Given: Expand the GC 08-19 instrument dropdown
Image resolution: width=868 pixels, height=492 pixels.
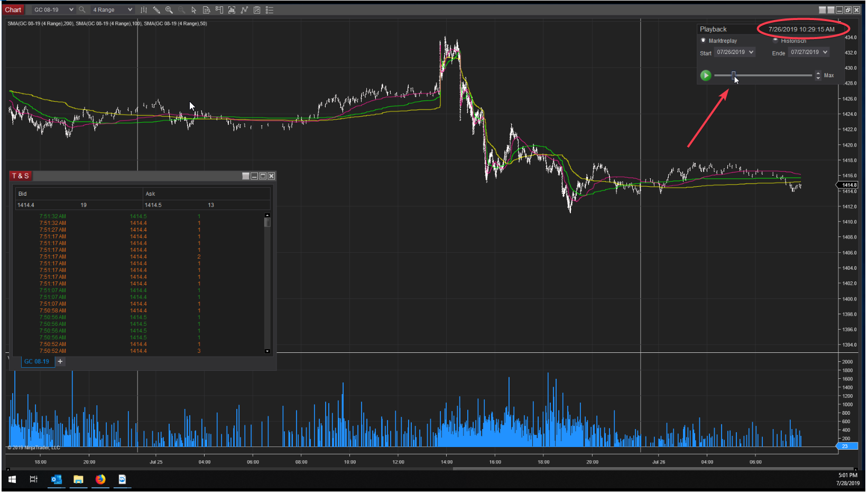Looking at the screenshot, I should (x=53, y=10).
